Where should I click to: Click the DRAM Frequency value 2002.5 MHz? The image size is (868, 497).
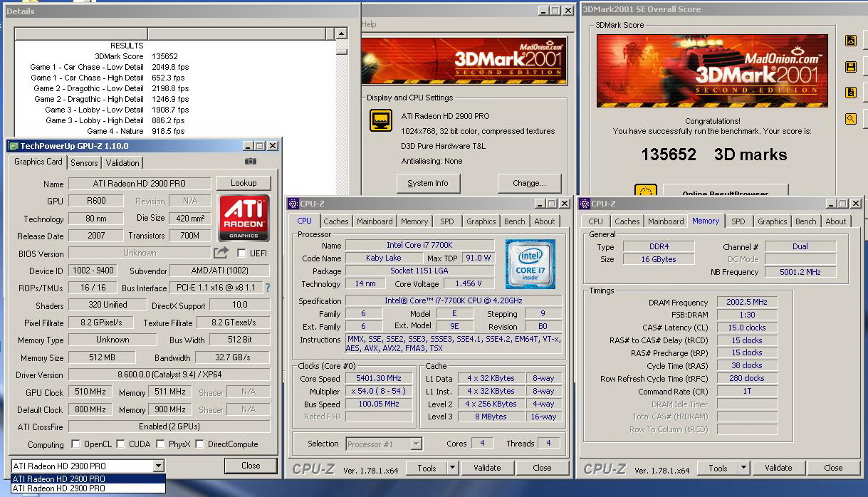747,303
